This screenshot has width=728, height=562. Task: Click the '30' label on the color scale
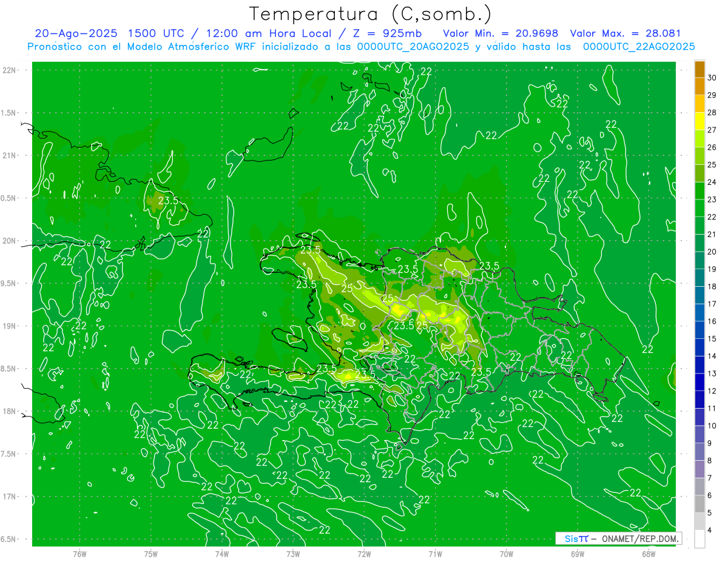pos(712,78)
